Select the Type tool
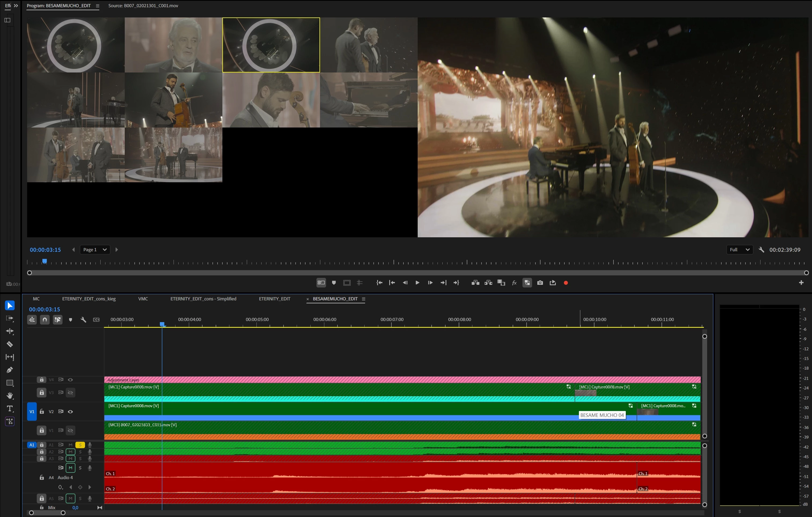This screenshot has width=812, height=517. (10, 409)
